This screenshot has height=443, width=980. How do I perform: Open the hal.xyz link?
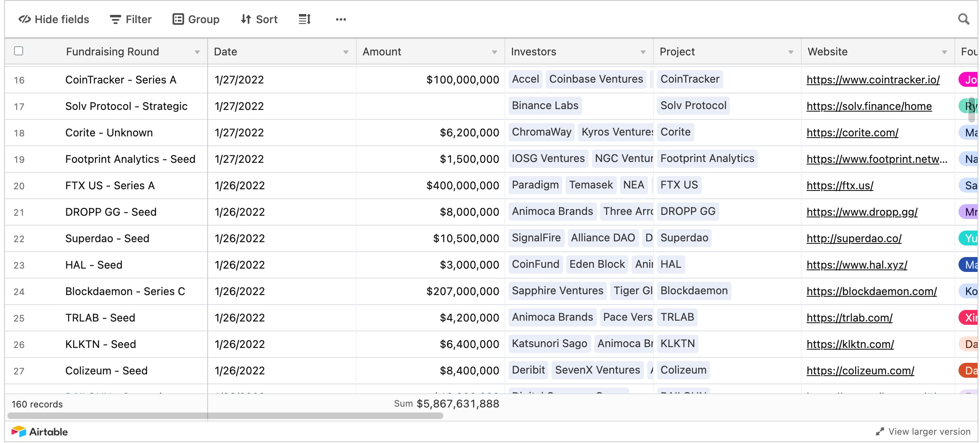[x=857, y=265]
